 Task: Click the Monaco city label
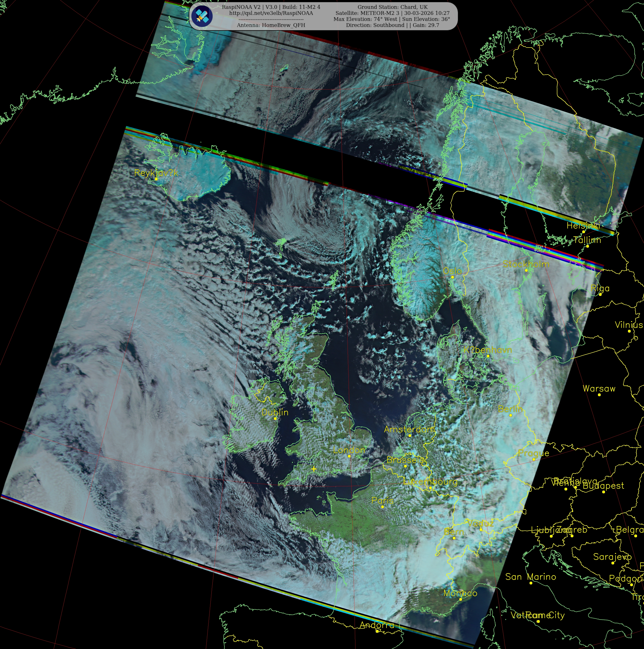(460, 593)
